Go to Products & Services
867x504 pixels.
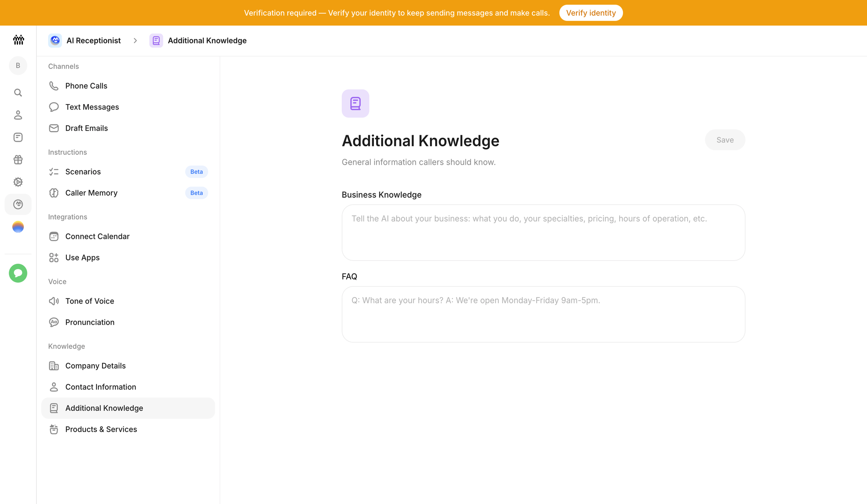pyautogui.click(x=128, y=429)
